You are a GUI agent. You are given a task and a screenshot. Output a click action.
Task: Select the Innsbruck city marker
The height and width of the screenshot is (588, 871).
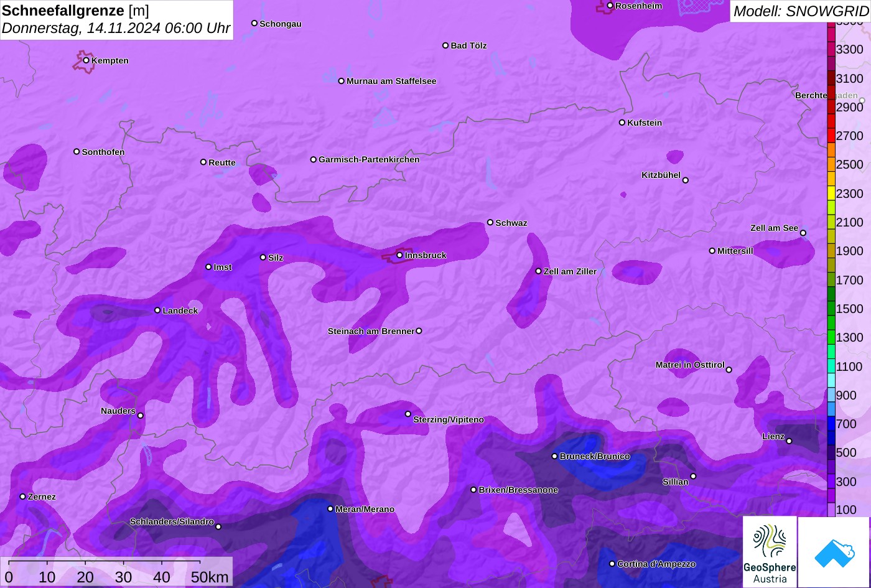(x=399, y=255)
